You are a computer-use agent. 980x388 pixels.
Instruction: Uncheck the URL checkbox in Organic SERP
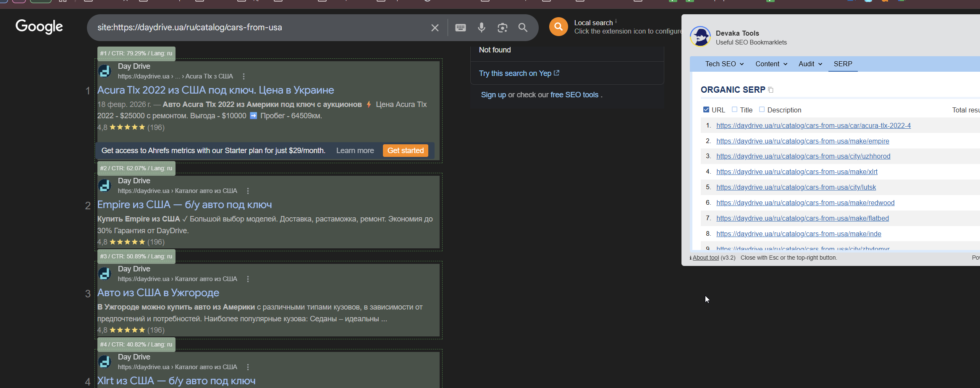click(706, 109)
